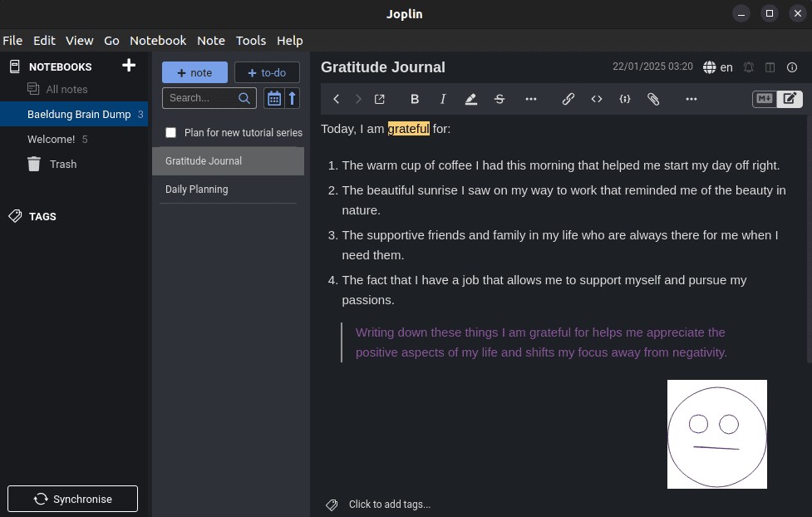The image size is (812, 517).
Task: Apply strikethrough formatting
Action: pos(499,98)
